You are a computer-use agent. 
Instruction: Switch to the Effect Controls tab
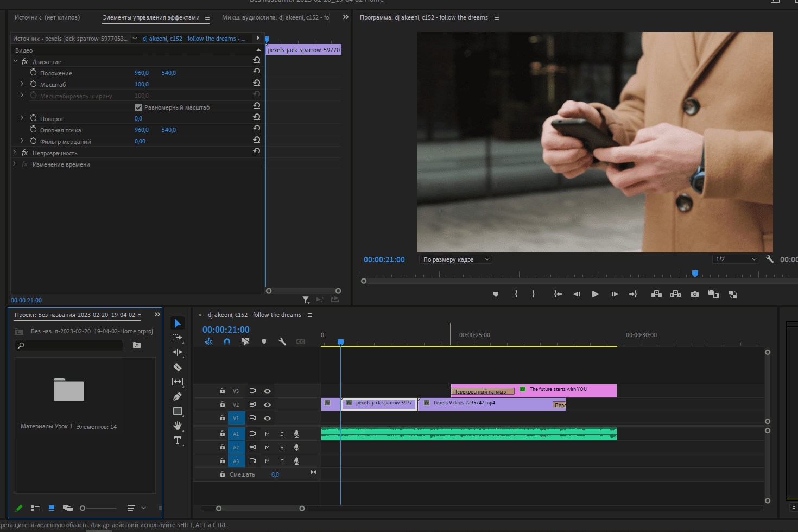click(x=151, y=17)
